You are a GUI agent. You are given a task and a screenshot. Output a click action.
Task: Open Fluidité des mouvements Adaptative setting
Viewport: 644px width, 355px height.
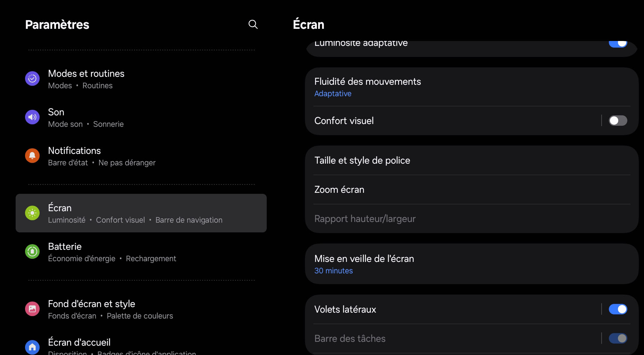367,87
